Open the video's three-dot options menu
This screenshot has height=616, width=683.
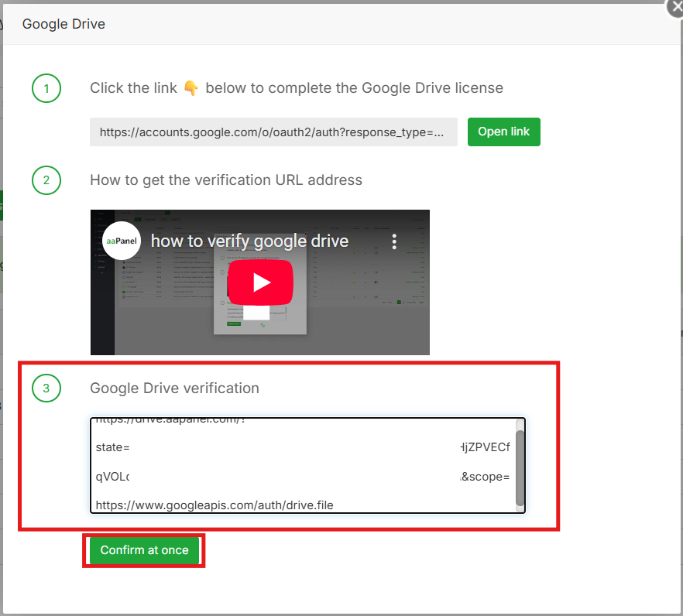tap(394, 241)
